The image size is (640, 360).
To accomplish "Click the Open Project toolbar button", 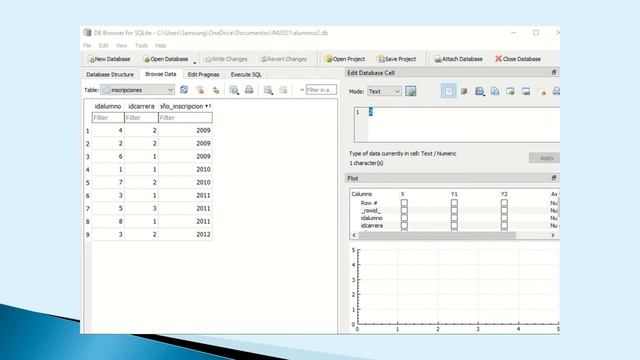I will (345, 59).
